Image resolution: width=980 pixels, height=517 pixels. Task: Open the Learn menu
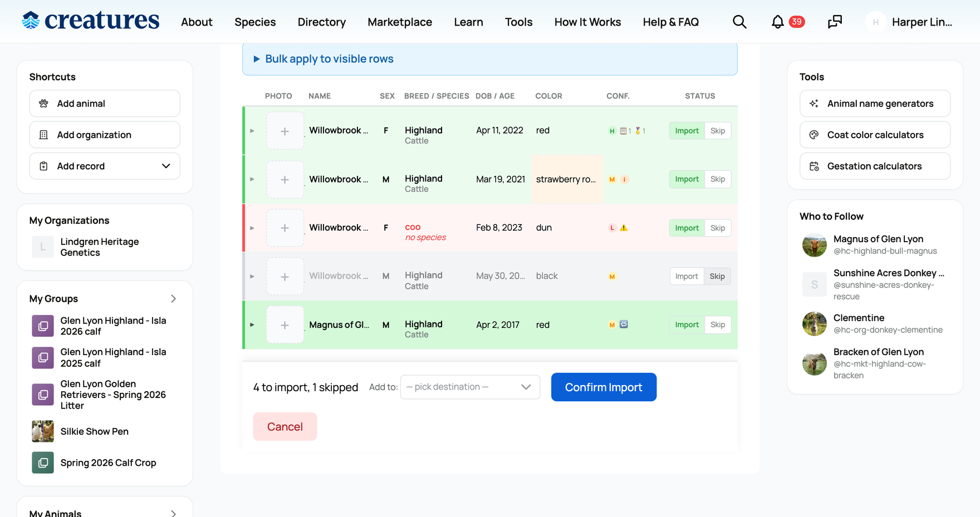pyautogui.click(x=468, y=22)
